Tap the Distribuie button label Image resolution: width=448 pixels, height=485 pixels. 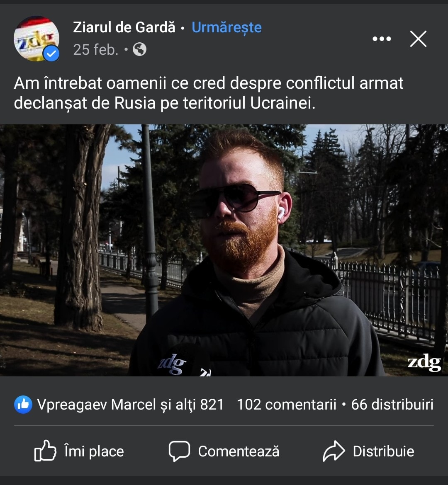[x=384, y=451]
